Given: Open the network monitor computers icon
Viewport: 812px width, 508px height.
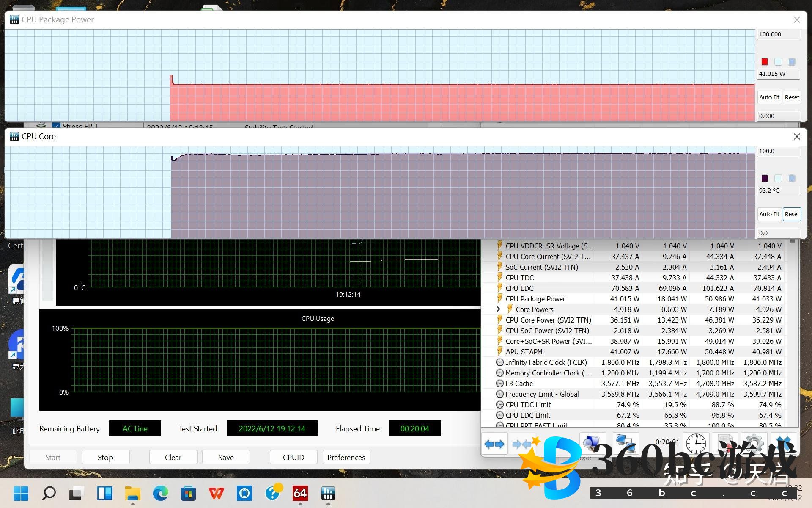Looking at the screenshot, I should click(x=625, y=443).
